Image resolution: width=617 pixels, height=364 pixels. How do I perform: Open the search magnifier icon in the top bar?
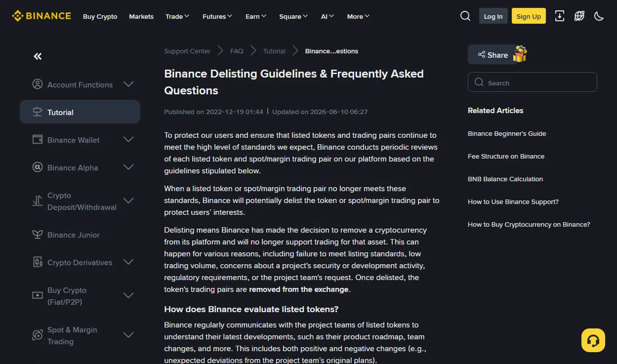tap(465, 16)
